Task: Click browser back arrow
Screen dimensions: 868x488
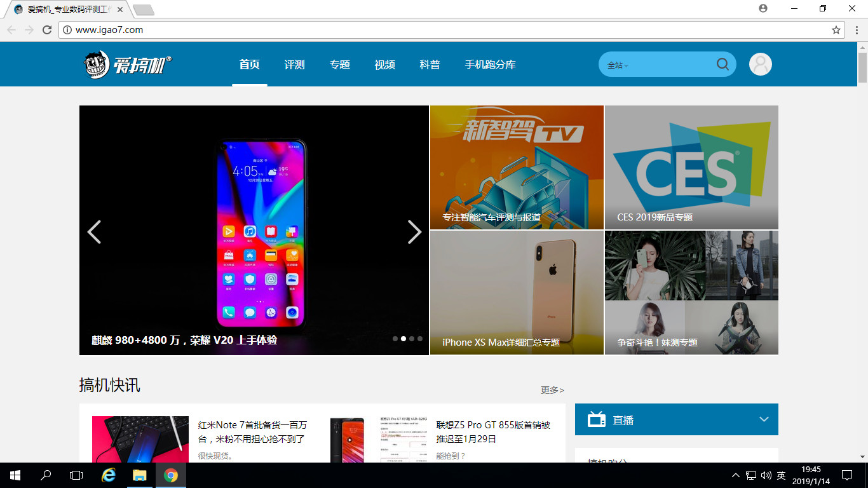Action: (x=11, y=30)
